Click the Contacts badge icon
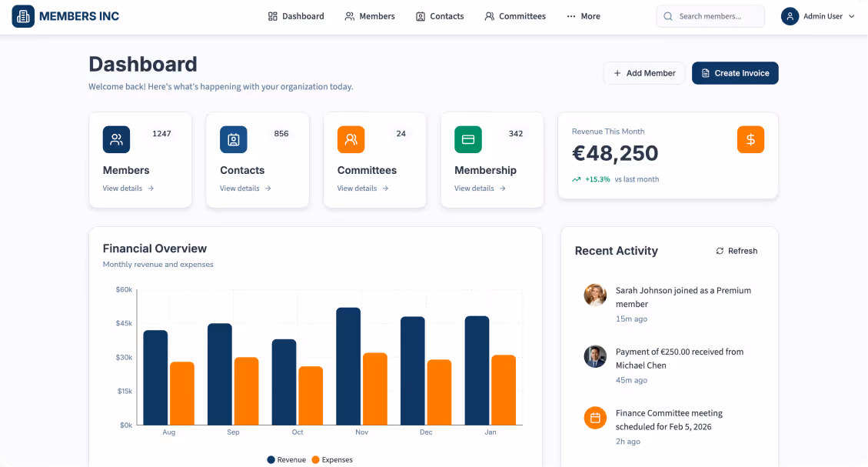This screenshot has height=467, width=868. [x=233, y=139]
